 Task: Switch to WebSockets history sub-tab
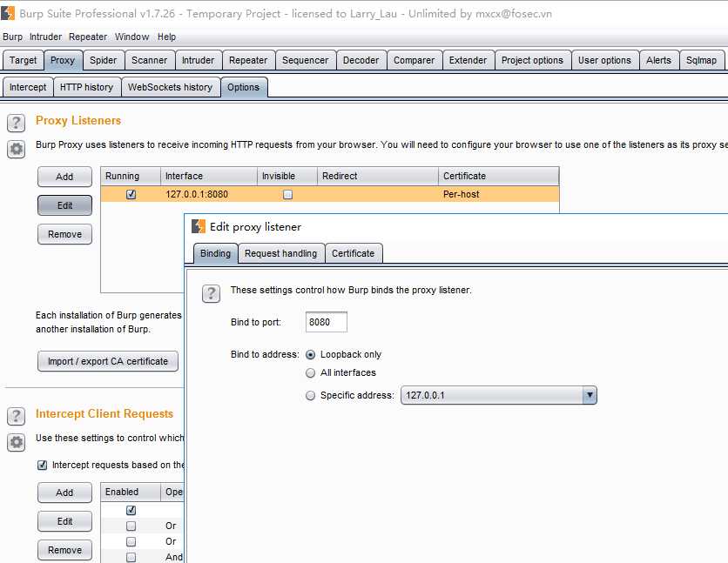pos(170,87)
